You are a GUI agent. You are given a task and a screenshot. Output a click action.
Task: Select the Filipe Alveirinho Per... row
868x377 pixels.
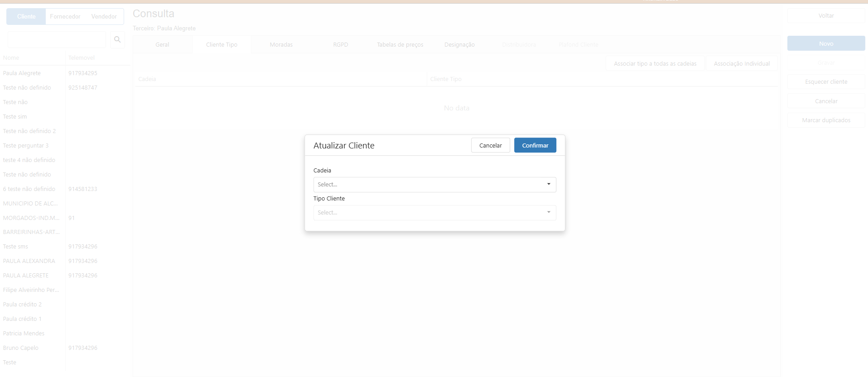(x=65, y=290)
